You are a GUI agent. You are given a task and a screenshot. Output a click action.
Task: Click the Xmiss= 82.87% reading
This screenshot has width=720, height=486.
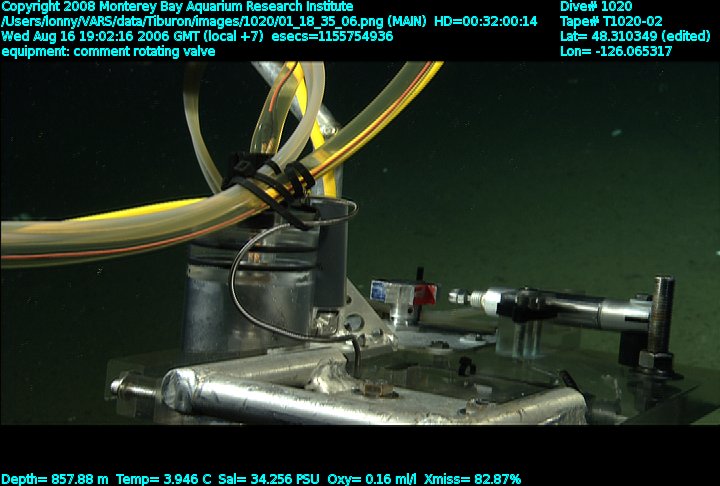click(x=472, y=480)
